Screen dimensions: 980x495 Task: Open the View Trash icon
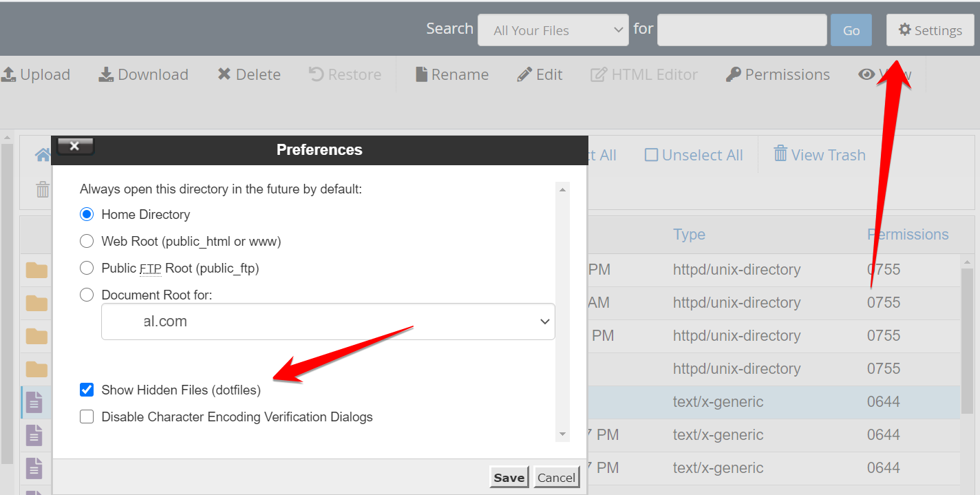coord(780,154)
